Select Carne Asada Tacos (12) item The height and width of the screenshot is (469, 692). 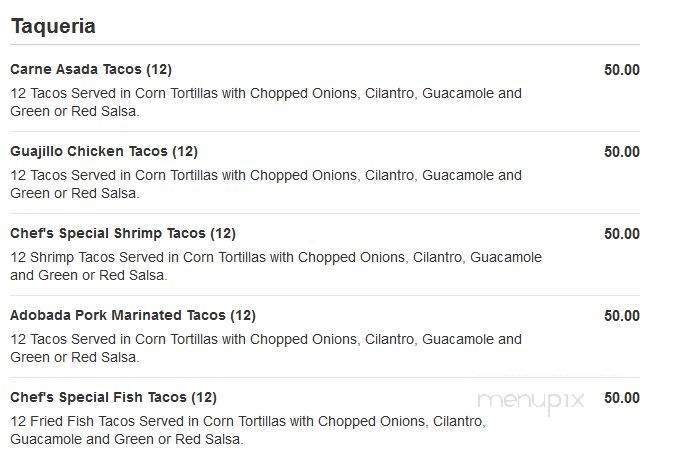click(91, 69)
